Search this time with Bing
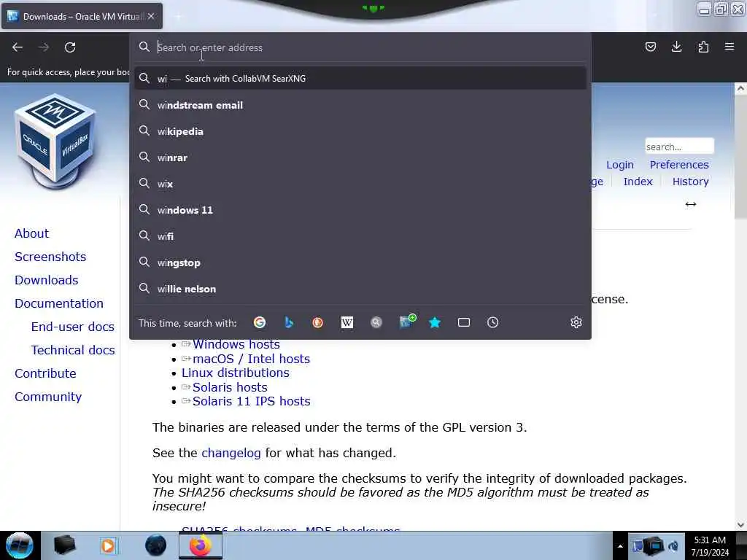 coord(289,322)
